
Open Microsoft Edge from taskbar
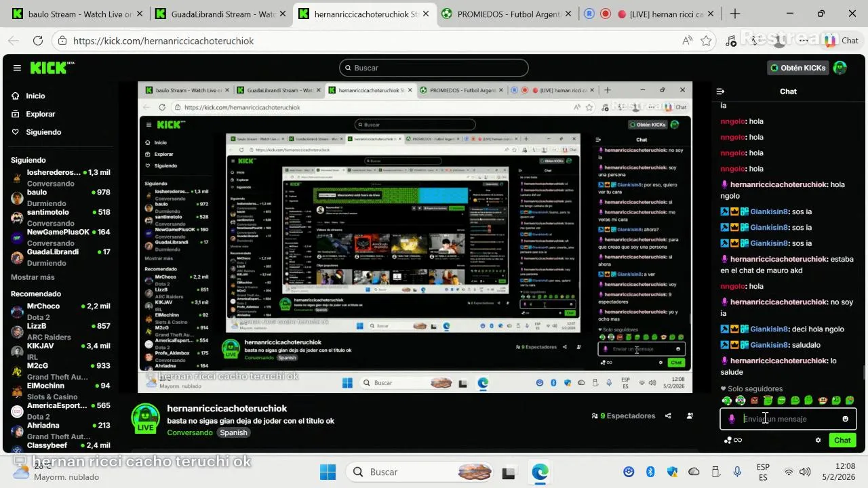pos(540,472)
